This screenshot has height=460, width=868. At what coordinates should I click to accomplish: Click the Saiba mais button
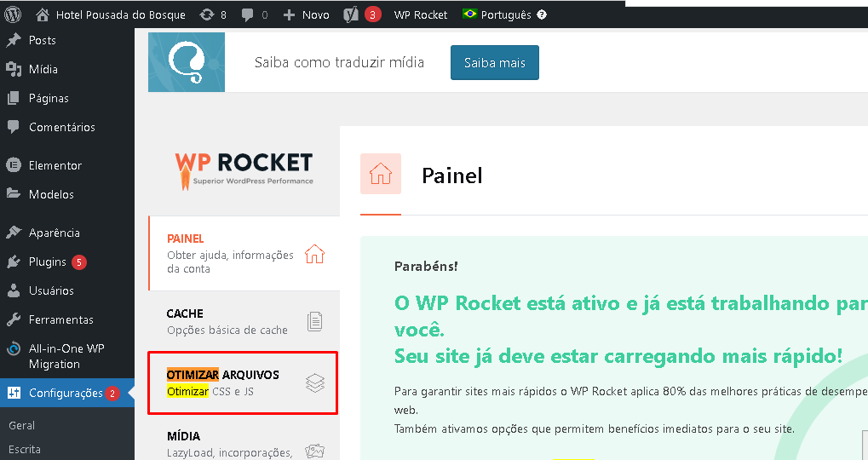click(495, 62)
